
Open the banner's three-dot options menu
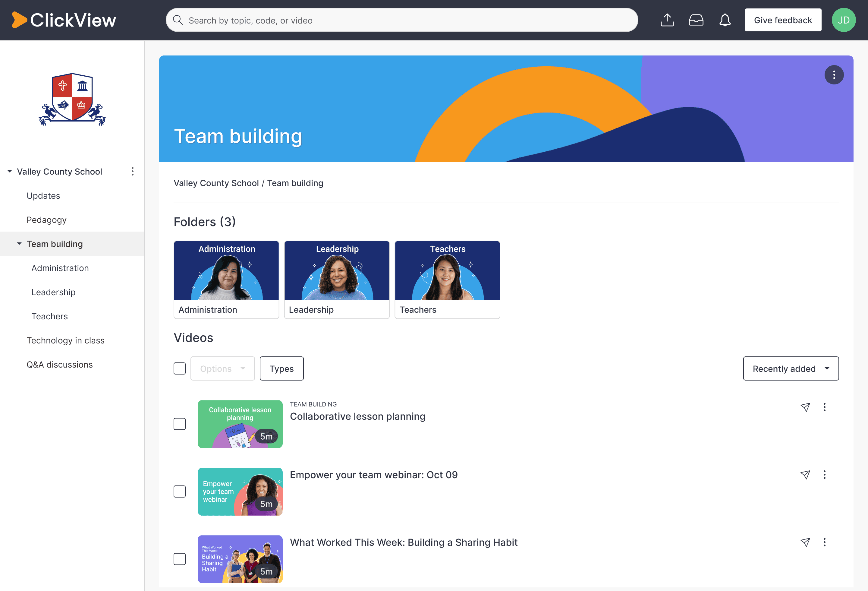tap(834, 75)
